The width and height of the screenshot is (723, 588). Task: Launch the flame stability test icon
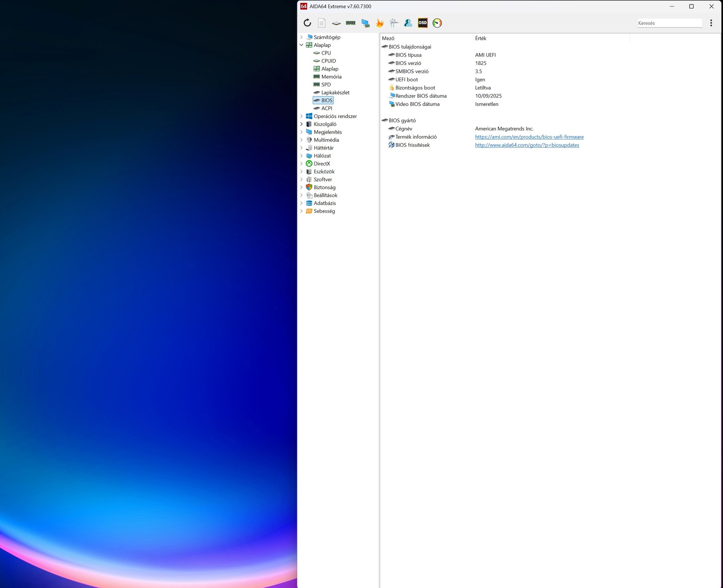pos(380,23)
